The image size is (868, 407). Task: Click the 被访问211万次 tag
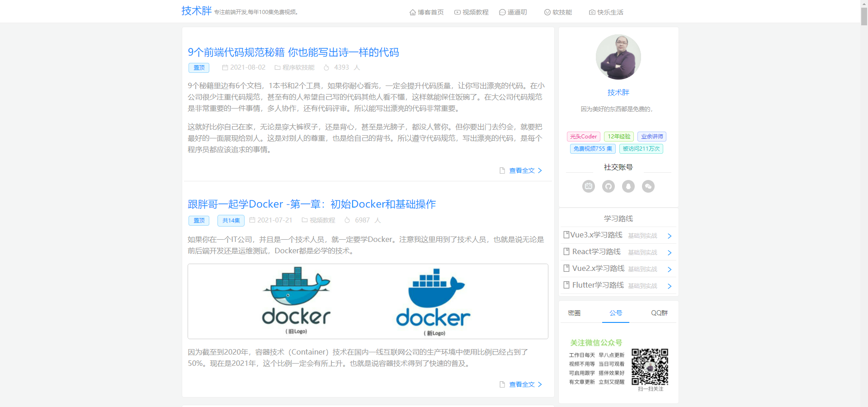[641, 149]
